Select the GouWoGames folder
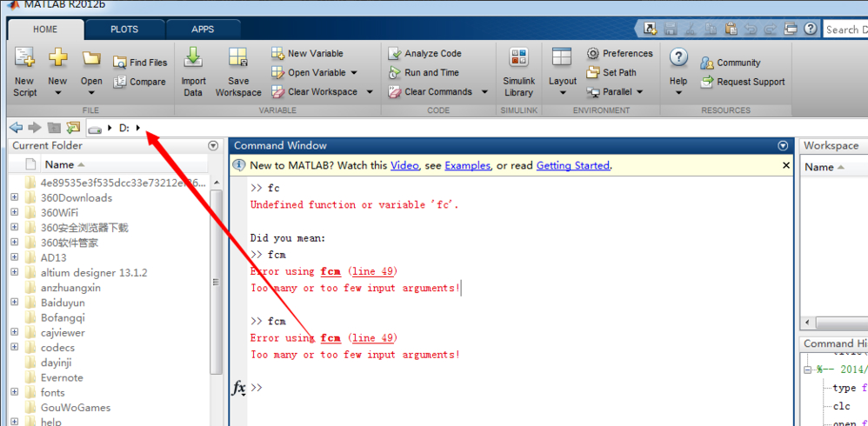This screenshot has height=426, width=868. click(x=76, y=408)
